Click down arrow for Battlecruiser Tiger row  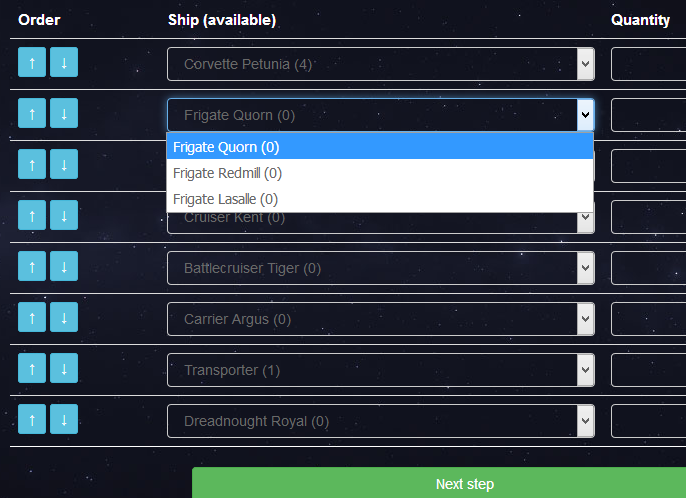(63, 266)
